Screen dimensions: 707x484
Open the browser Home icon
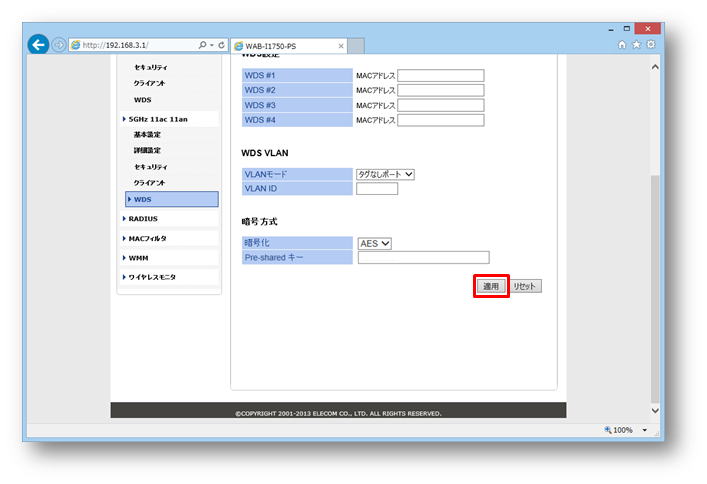(623, 45)
